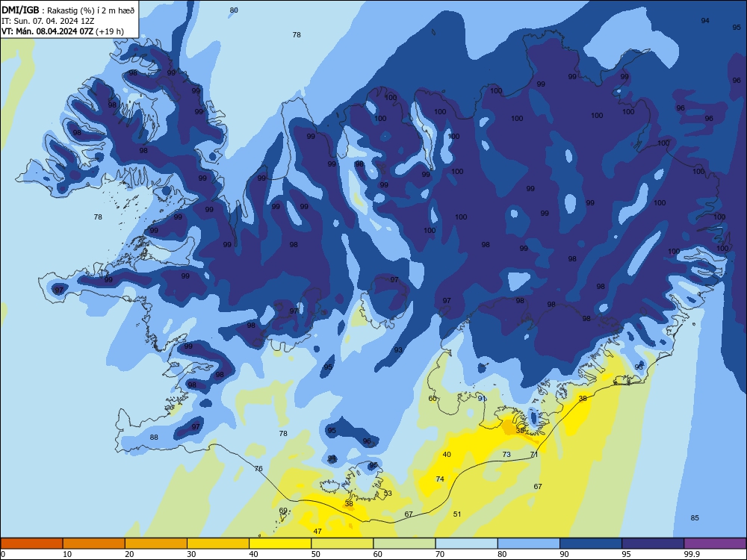Select the '30' tick label on the color scale
Image resolution: width=747 pixels, height=560 pixels.
click(x=191, y=554)
